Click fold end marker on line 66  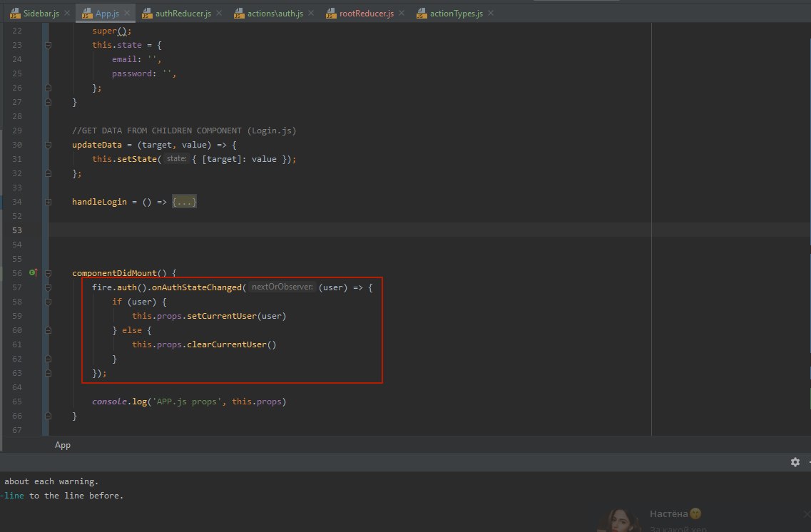click(x=48, y=416)
